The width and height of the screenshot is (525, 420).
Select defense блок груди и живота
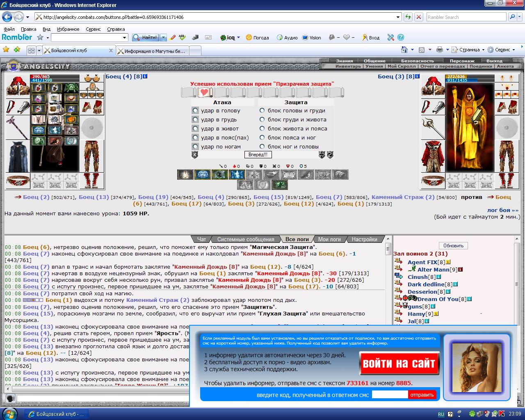tap(262, 120)
